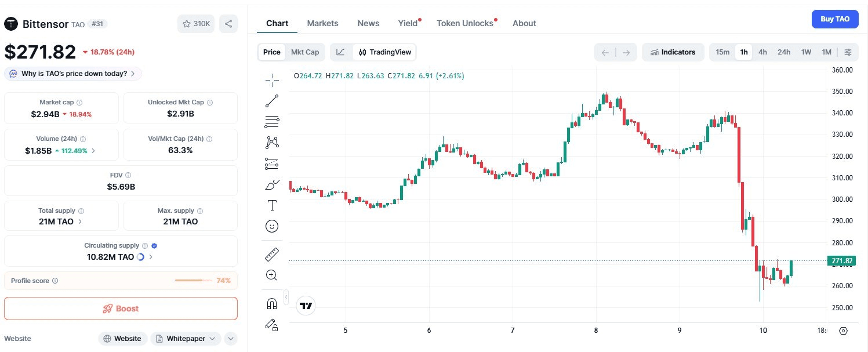Select the trend line drawing tool
Image resolution: width=868 pixels, height=352 pixels.
pyautogui.click(x=271, y=101)
